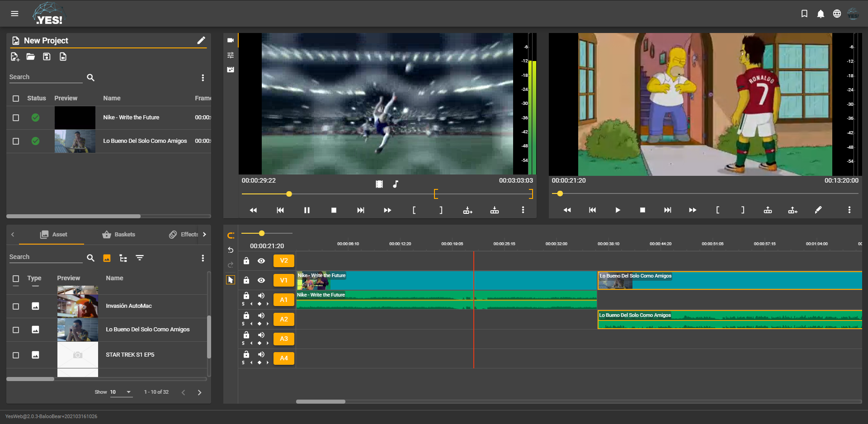Toggle timeline loop icon

pyautogui.click(x=231, y=235)
